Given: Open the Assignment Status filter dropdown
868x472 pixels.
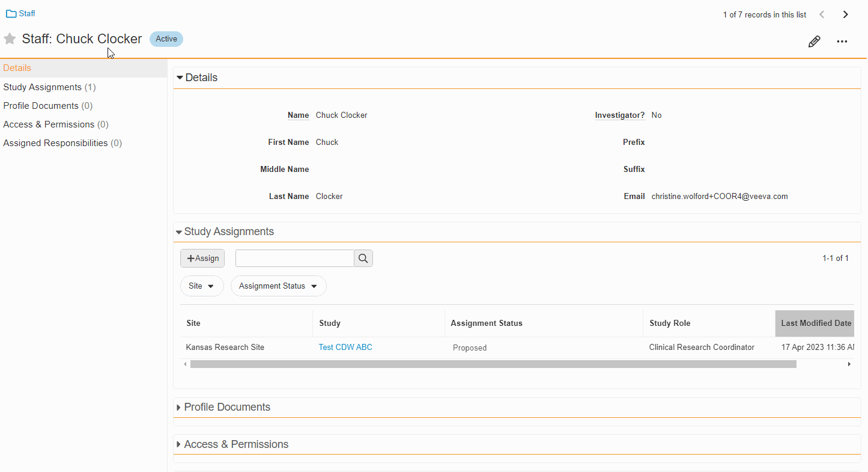Looking at the screenshot, I should click(x=278, y=286).
